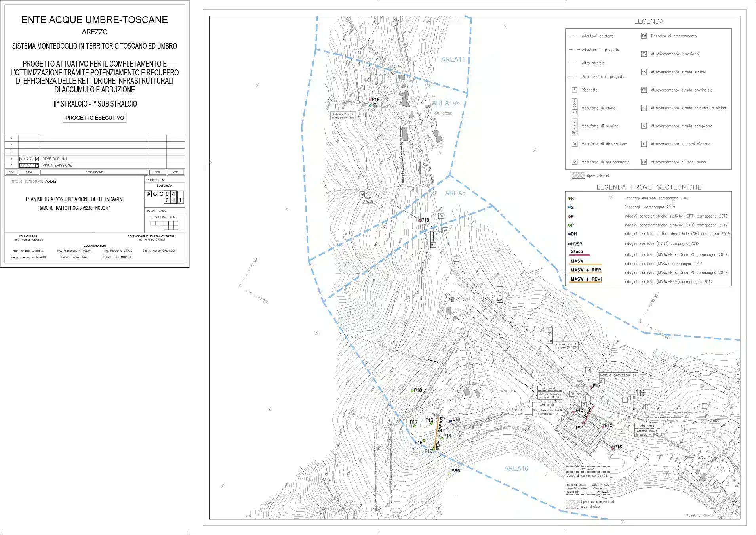The image size is (756, 535).
Task: Click the HVSR dot in the geotechnical legend
Action: pos(569,244)
